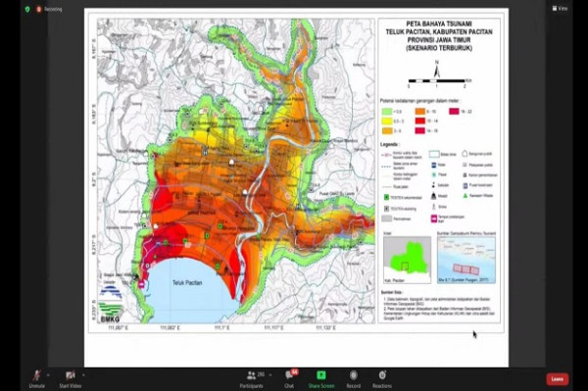Click the blue Hotel legend icon
This screenshot has width=588, height=391.
pyautogui.click(x=434, y=165)
